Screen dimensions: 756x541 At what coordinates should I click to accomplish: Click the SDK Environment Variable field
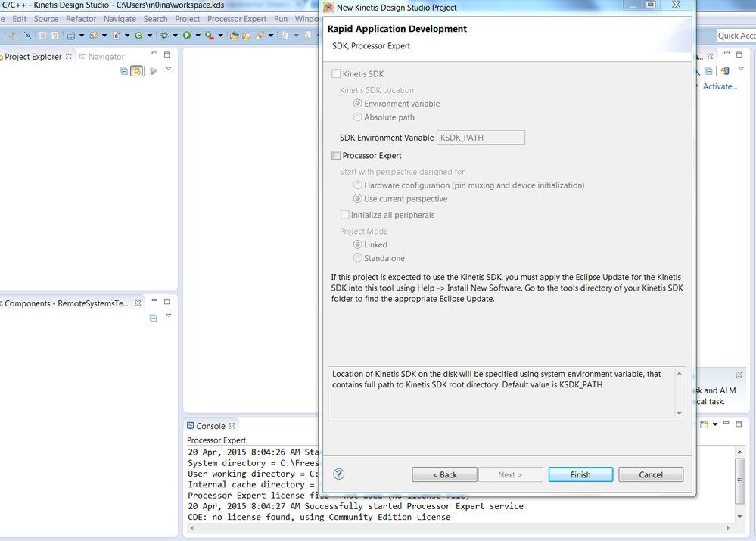[x=481, y=138]
